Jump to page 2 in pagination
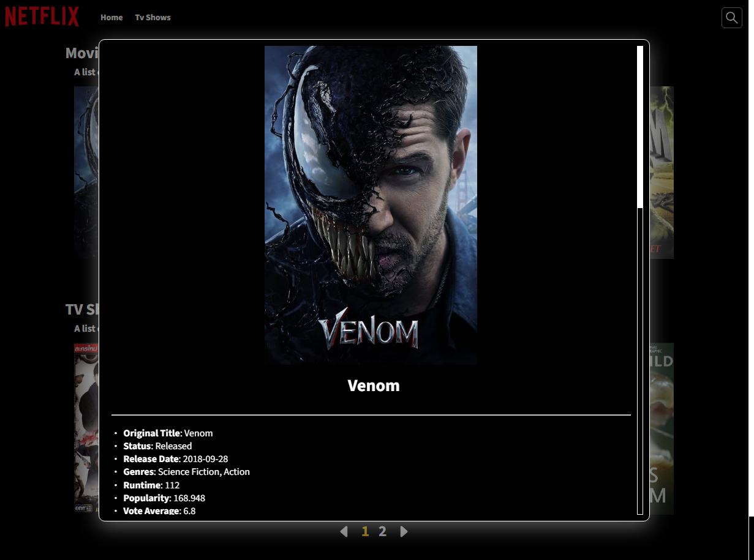 (382, 531)
